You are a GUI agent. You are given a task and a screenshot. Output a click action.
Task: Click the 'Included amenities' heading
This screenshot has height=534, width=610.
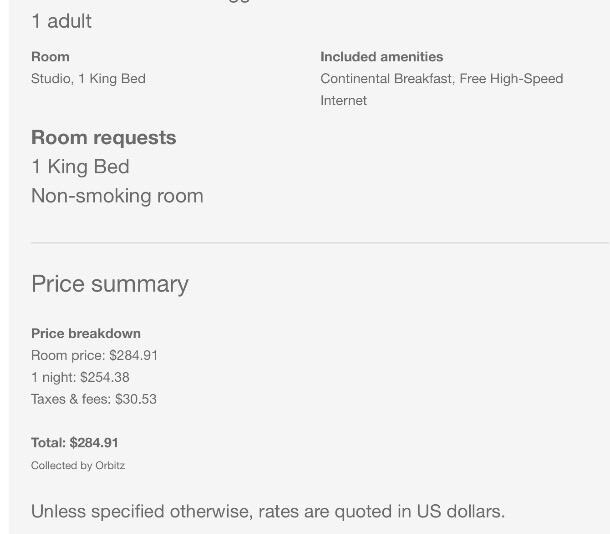(x=382, y=57)
